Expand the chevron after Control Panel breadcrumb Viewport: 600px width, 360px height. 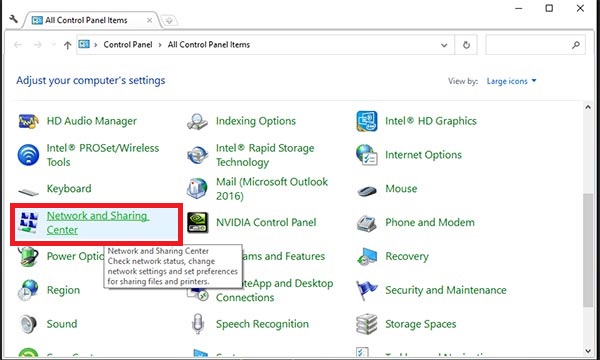click(x=160, y=45)
